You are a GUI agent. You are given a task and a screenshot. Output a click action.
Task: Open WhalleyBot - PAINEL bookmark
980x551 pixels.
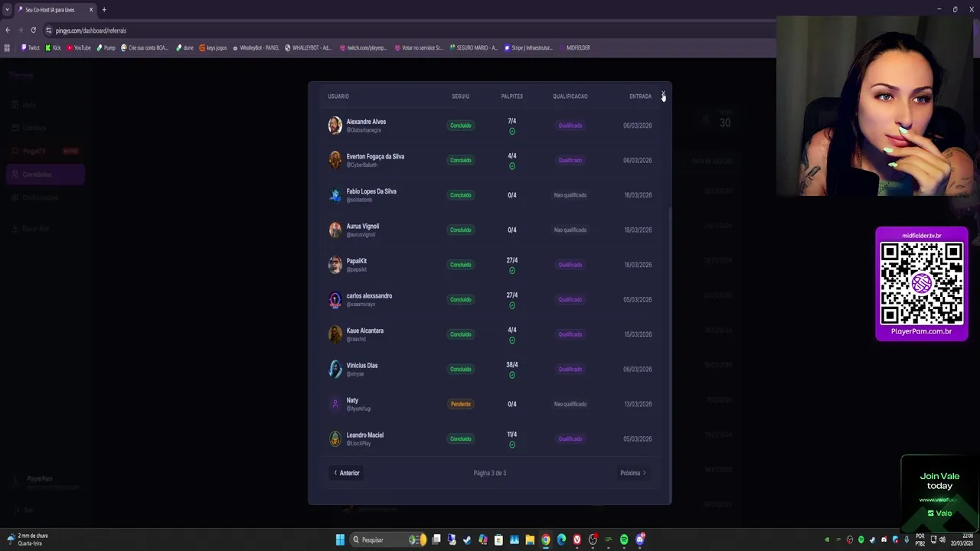[x=256, y=47]
